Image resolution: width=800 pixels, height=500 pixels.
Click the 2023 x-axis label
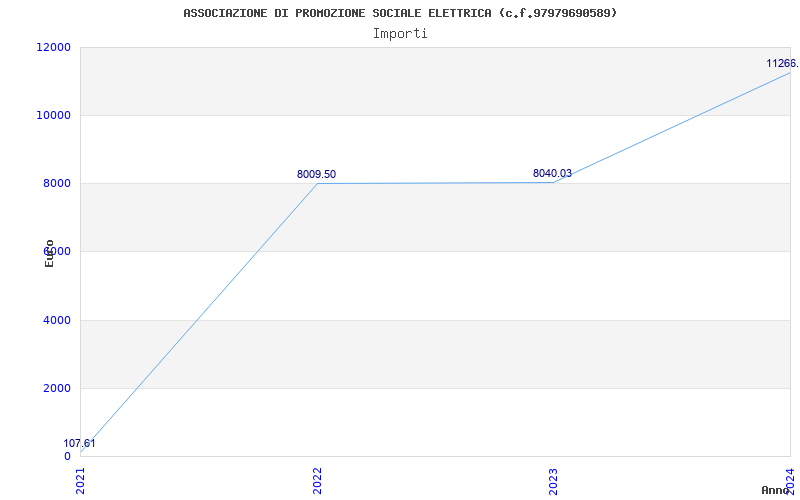(554, 481)
